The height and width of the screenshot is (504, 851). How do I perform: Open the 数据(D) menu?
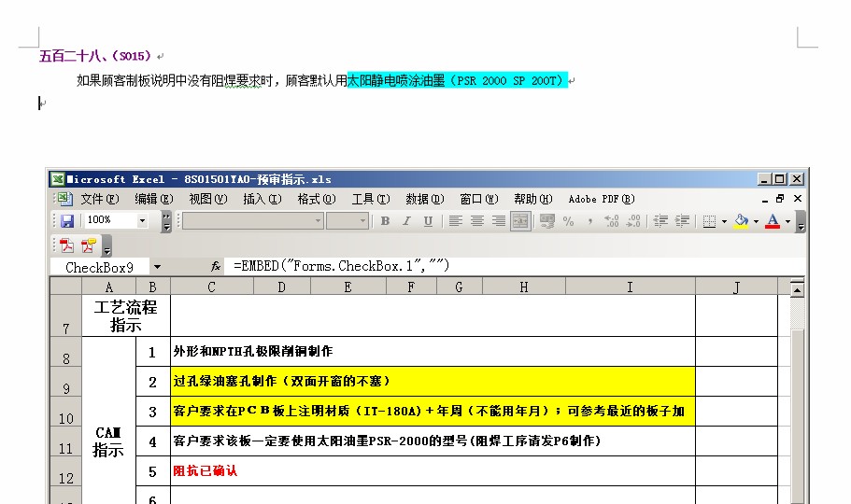coord(425,199)
